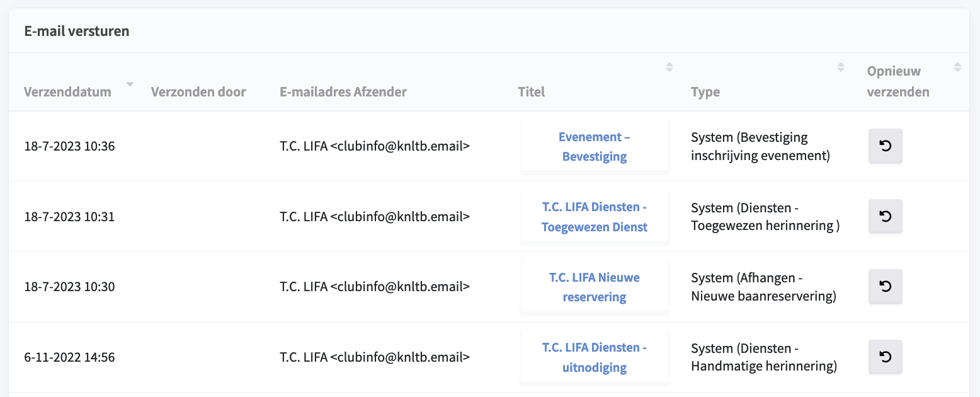The width and height of the screenshot is (980, 397).
Task: Click the Verzonden door column header
Action: [198, 91]
